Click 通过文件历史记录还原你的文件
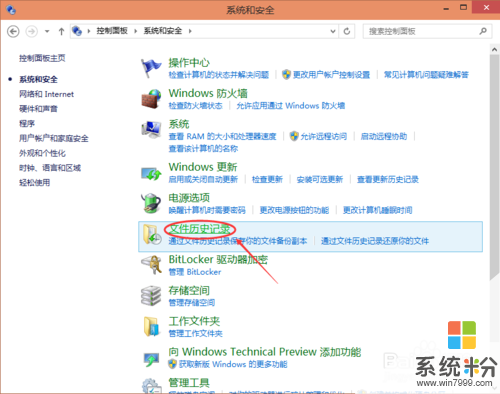 (x=375, y=241)
